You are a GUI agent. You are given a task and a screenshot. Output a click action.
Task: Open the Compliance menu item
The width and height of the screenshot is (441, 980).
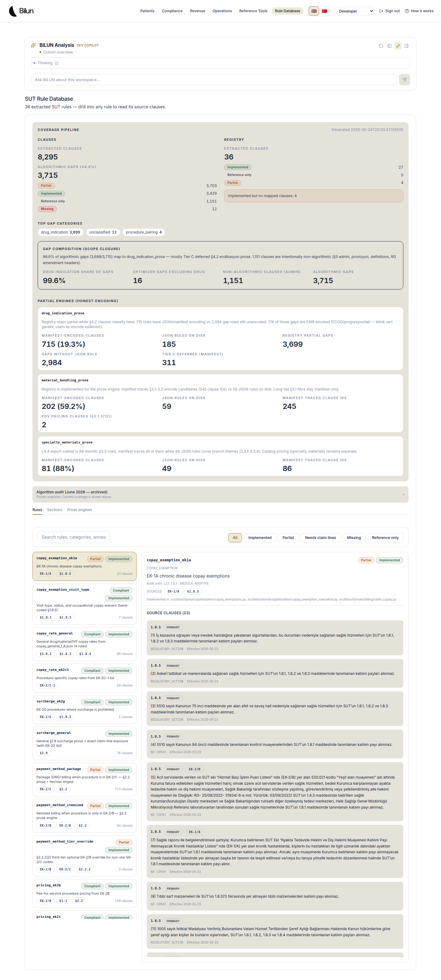tap(172, 11)
